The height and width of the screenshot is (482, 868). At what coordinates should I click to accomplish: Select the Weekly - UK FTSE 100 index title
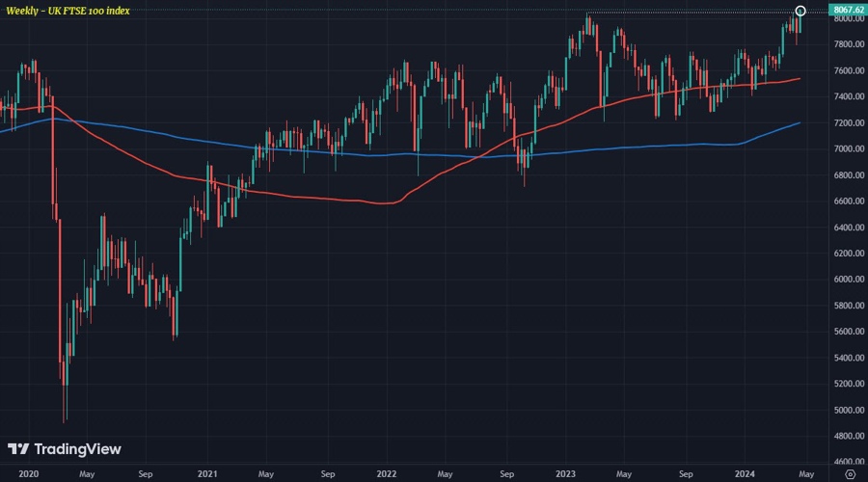(68, 10)
